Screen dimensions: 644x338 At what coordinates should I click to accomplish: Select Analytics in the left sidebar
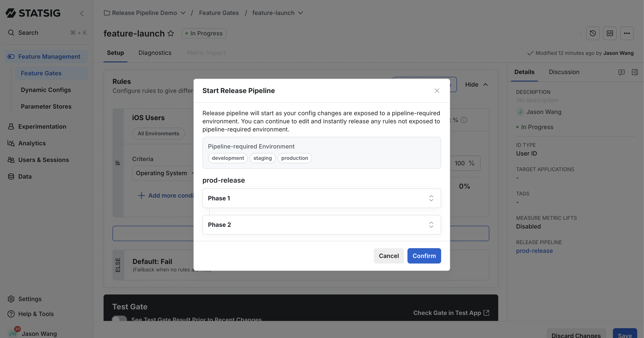[x=32, y=143]
